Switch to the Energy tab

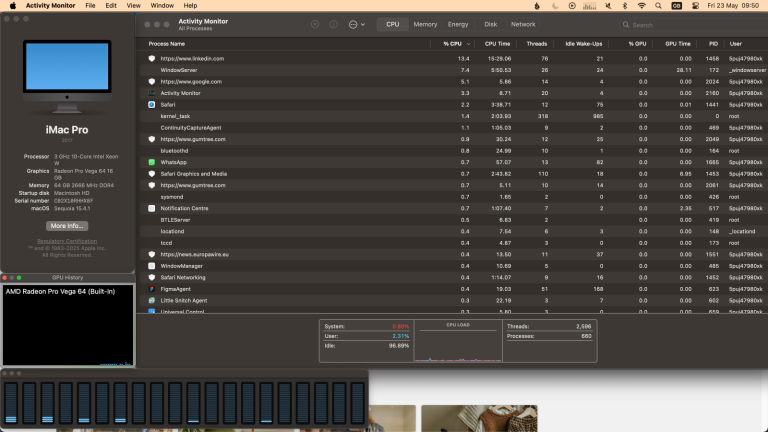click(x=458, y=24)
